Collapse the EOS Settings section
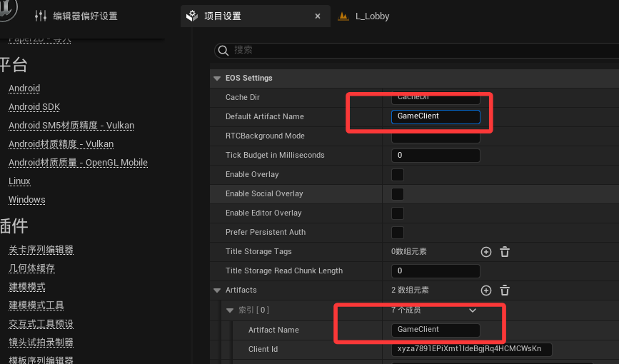Screen dimensions: 619x364 click(x=217, y=78)
